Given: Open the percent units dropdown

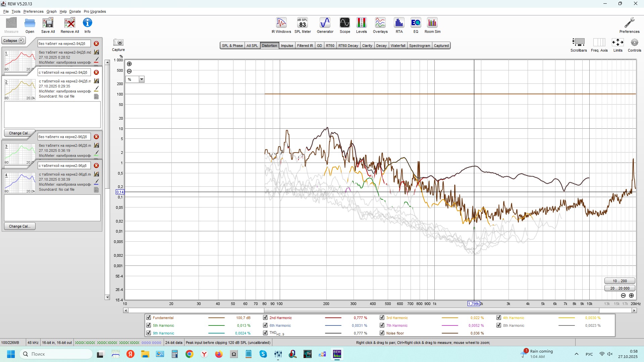Looking at the screenshot, I should pos(142,79).
